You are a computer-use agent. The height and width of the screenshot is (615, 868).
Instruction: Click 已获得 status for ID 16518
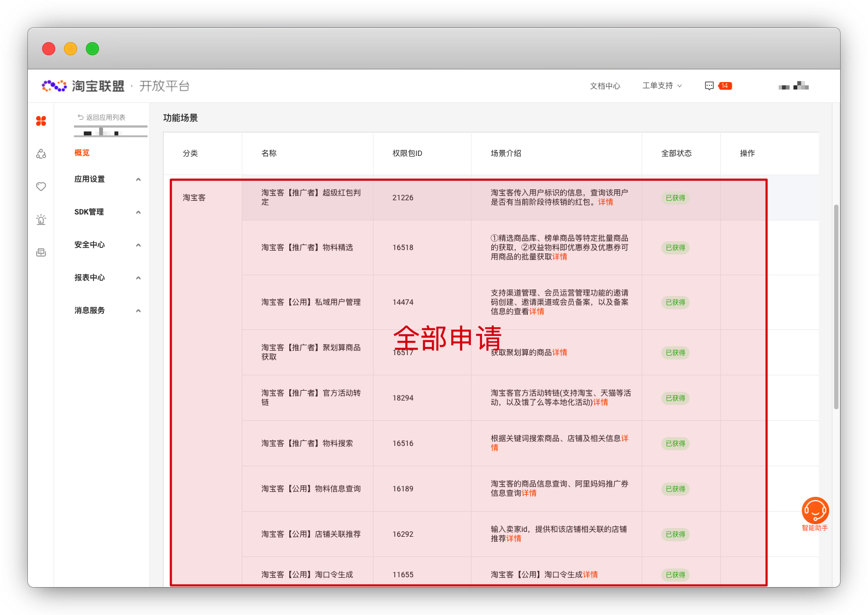click(675, 247)
